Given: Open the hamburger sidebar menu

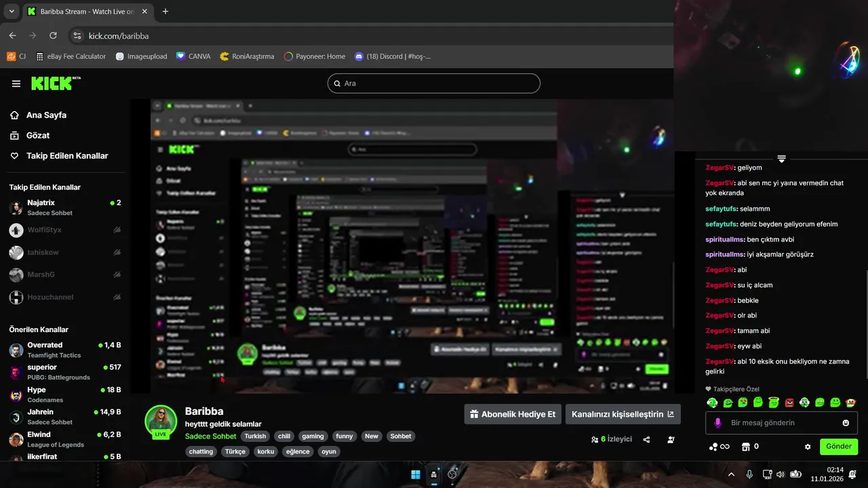Looking at the screenshot, I should click(16, 83).
